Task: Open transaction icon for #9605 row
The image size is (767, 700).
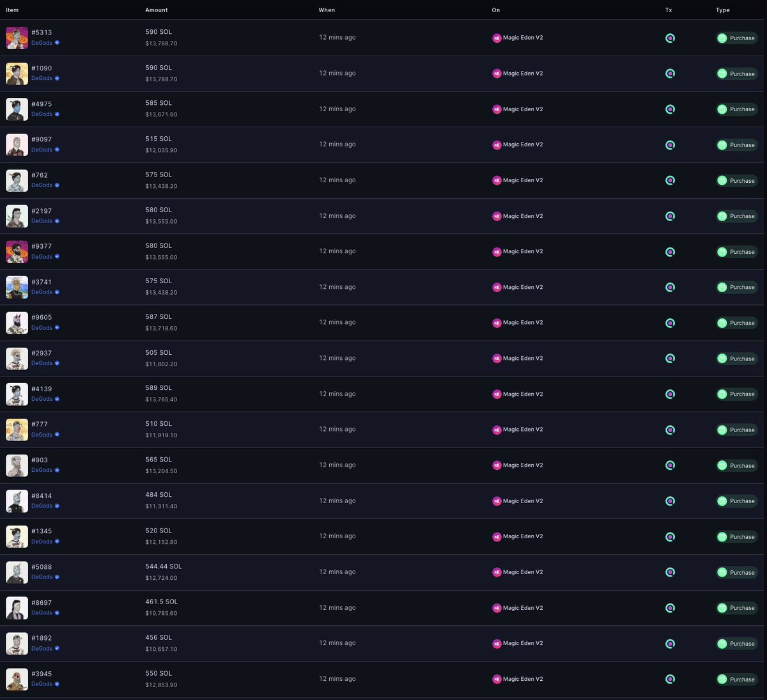Action: coord(670,323)
